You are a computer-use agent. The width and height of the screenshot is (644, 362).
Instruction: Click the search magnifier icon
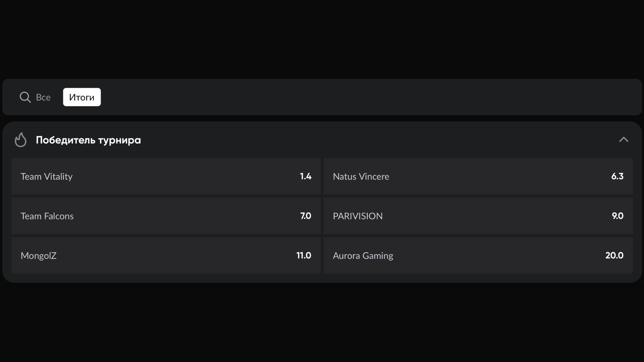[25, 97]
